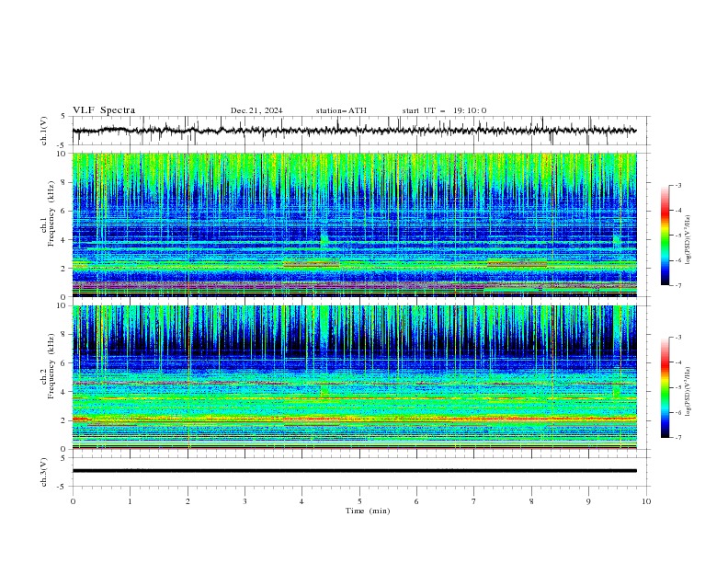The height and width of the screenshot is (563, 728).
Task: Click the "-6" tick on ch.2 colorbar
Action: (x=677, y=412)
